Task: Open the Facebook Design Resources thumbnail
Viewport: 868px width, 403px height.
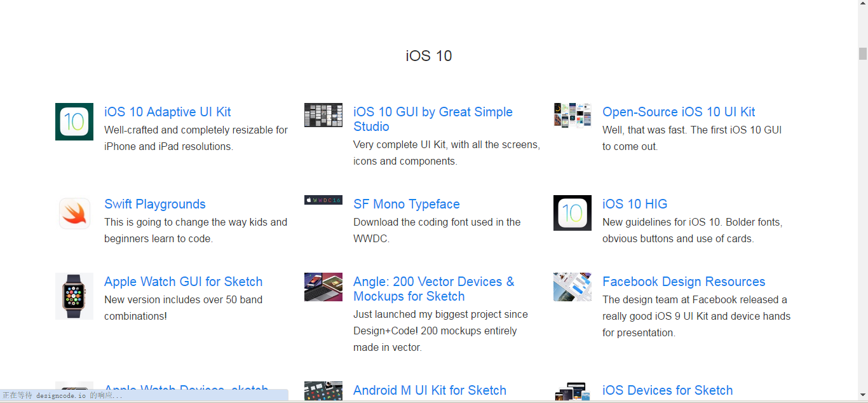Action: click(x=573, y=287)
